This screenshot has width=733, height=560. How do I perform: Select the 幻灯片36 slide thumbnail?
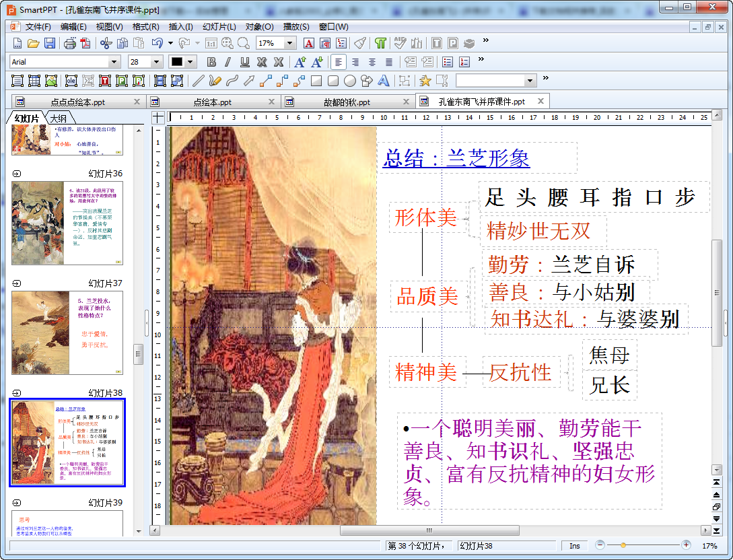pos(67,223)
